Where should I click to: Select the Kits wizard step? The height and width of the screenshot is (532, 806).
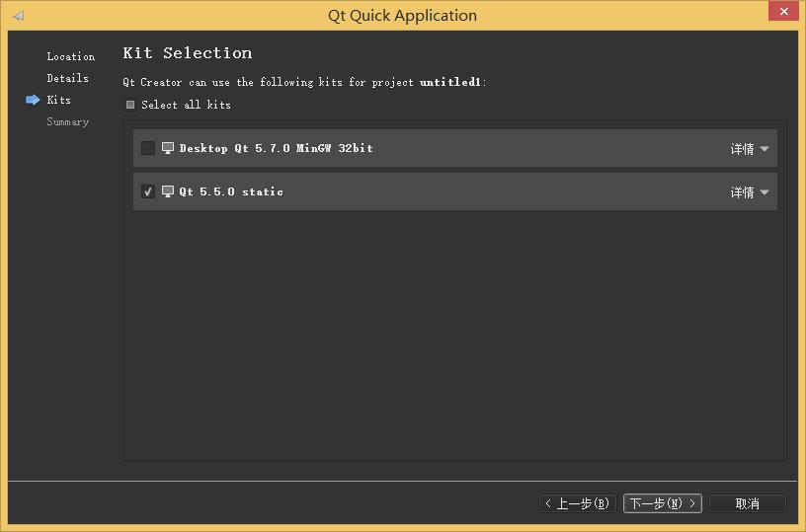tap(58, 100)
